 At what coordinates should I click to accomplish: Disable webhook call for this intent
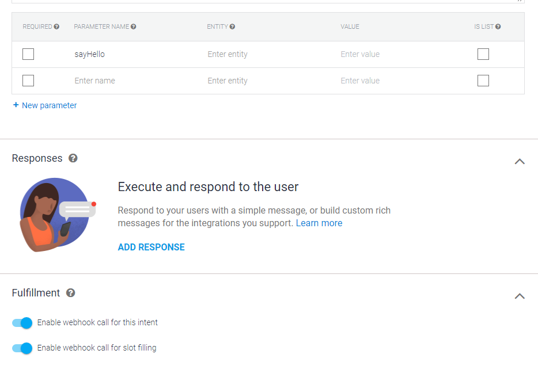pyautogui.click(x=22, y=323)
